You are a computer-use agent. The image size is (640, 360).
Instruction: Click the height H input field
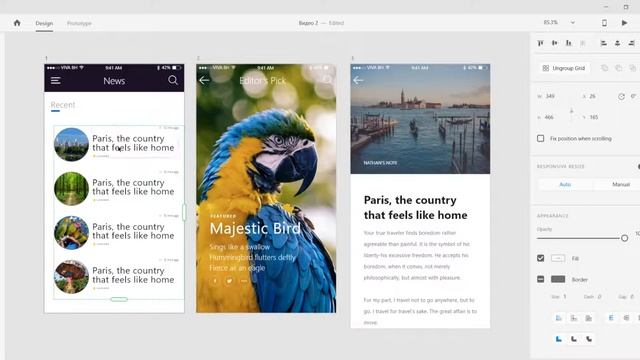pos(549,117)
